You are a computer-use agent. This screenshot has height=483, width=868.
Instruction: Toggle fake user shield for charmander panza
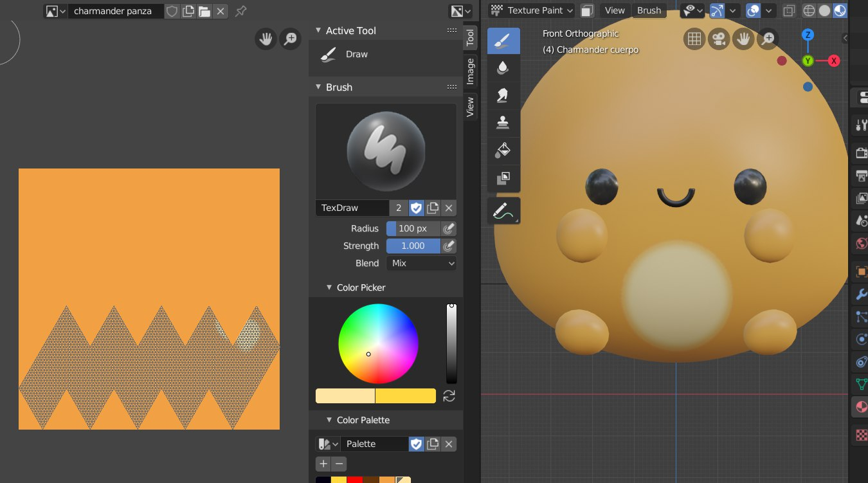pos(172,11)
